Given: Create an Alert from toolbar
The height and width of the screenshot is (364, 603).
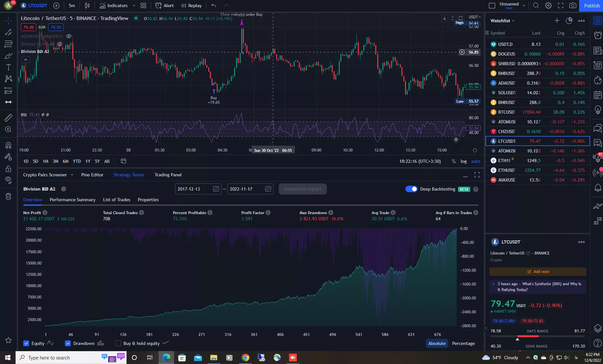Looking at the screenshot, I should [164, 5].
